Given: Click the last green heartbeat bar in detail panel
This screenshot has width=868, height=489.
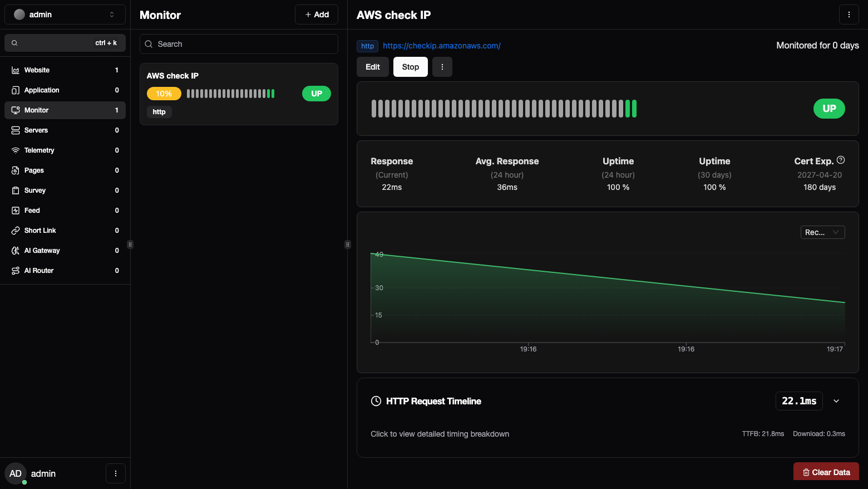Looking at the screenshot, I should (634, 109).
